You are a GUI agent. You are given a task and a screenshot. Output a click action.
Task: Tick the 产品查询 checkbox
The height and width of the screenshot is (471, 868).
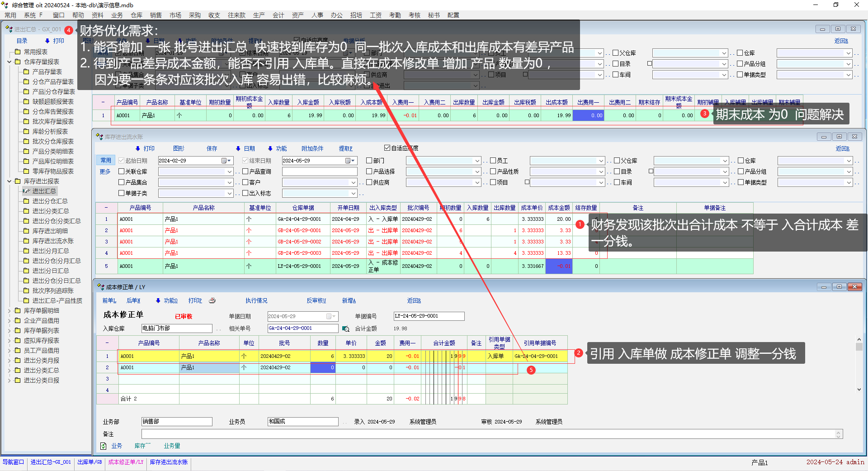pyautogui.click(x=245, y=171)
